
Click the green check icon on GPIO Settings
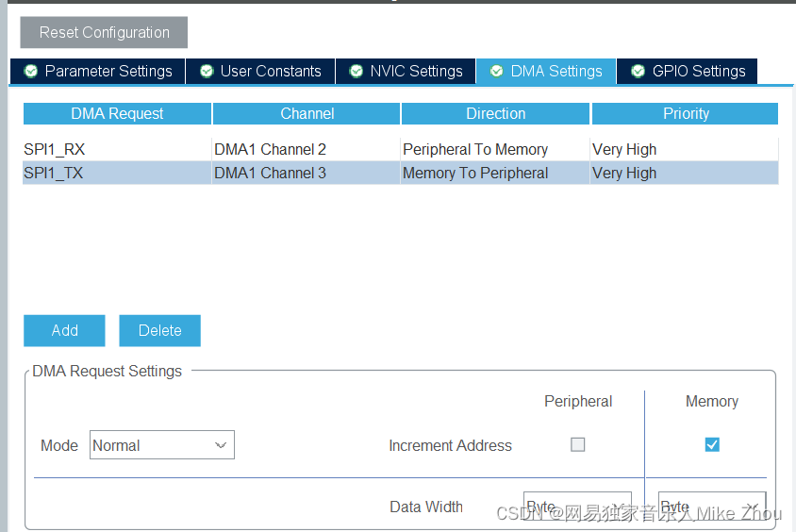[x=638, y=71]
